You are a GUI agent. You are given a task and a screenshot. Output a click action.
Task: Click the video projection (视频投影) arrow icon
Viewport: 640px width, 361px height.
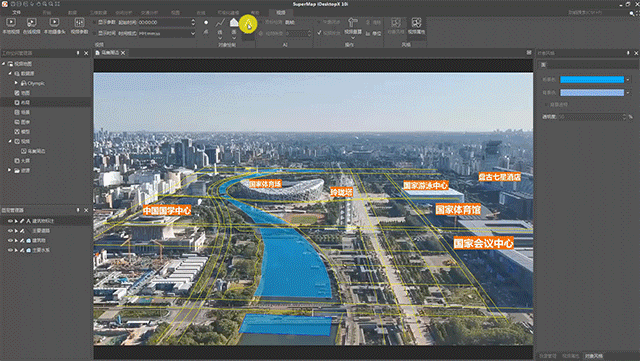353,22
